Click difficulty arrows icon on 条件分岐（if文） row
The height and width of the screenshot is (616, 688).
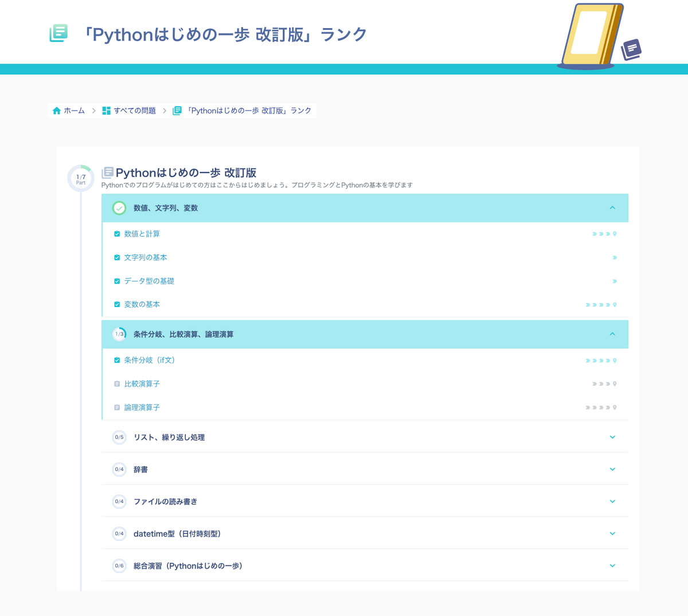601,360
